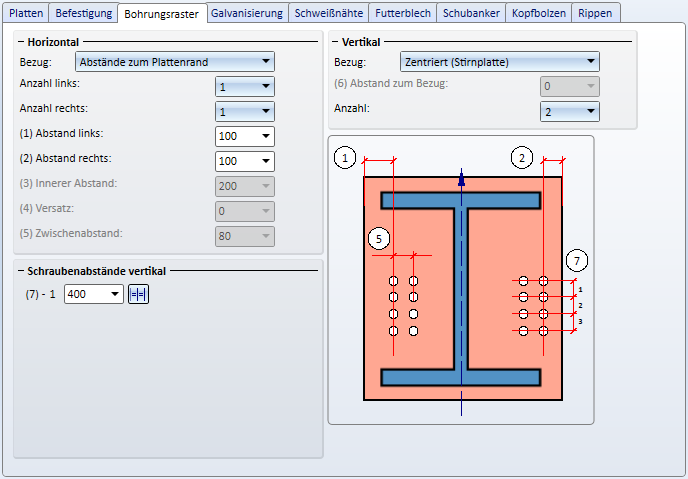Go to the Galvanisierung tab
This screenshot has height=479, width=688.
click(247, 13)
